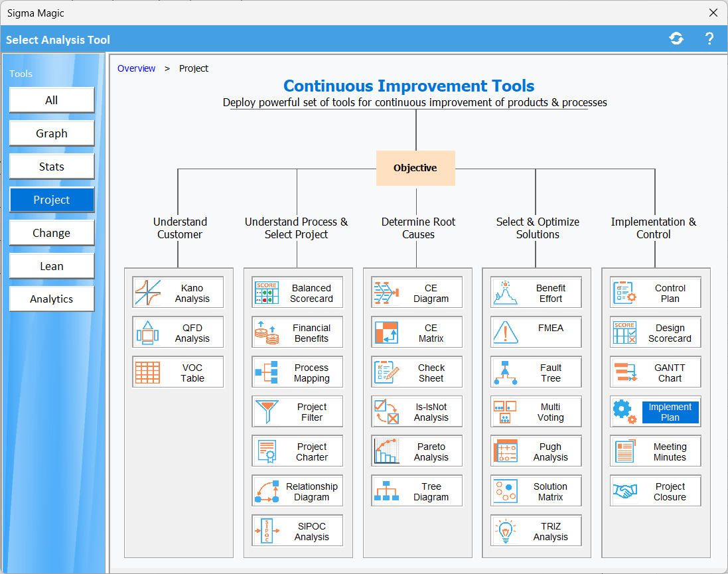Click the Pareto Analysis chart icon
This screenshot has width=728, height=574.
tap(386, 452)
